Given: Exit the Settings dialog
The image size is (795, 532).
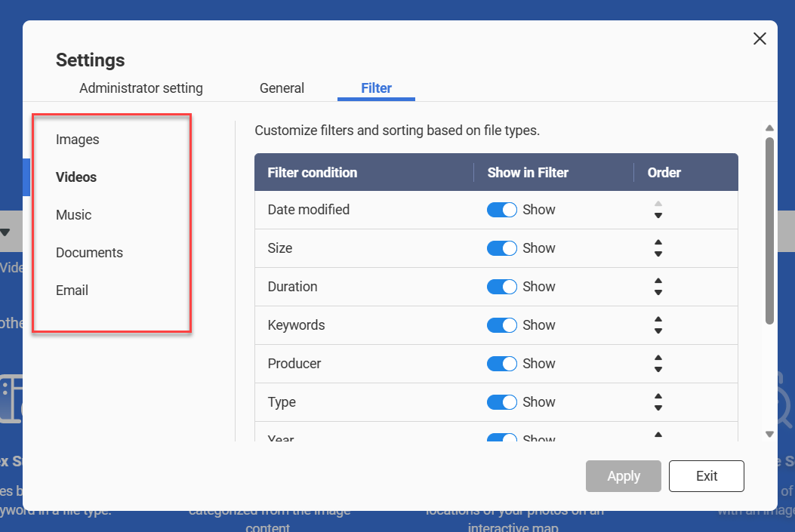Looking at the screenshot, I should 706,475.
